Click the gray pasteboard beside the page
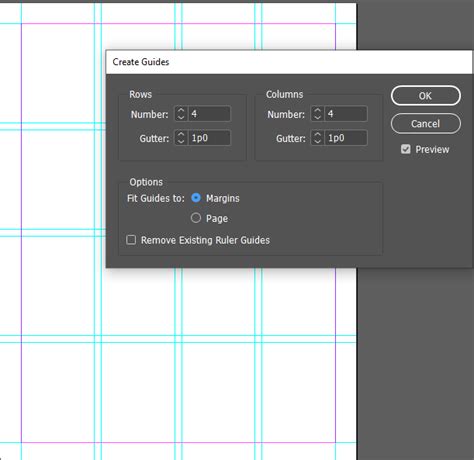 (x=415, y=363)
